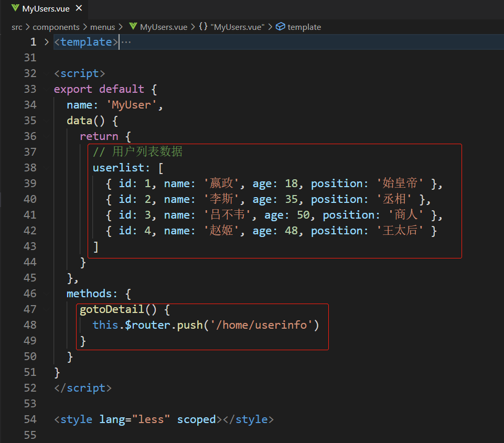Viewport: 504px width, 443px height.
Task: Click the position value '商人'
Action: click(x=406, y=214)
